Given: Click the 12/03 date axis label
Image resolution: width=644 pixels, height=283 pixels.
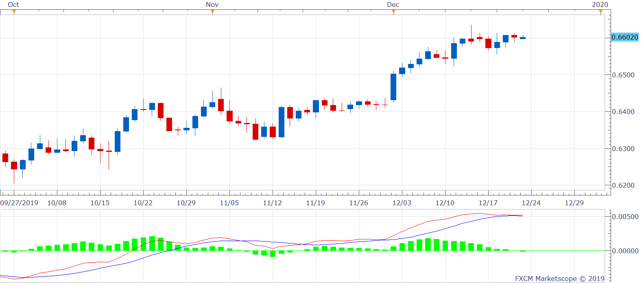Looking at the screenshot, I should tap(402, 203).
